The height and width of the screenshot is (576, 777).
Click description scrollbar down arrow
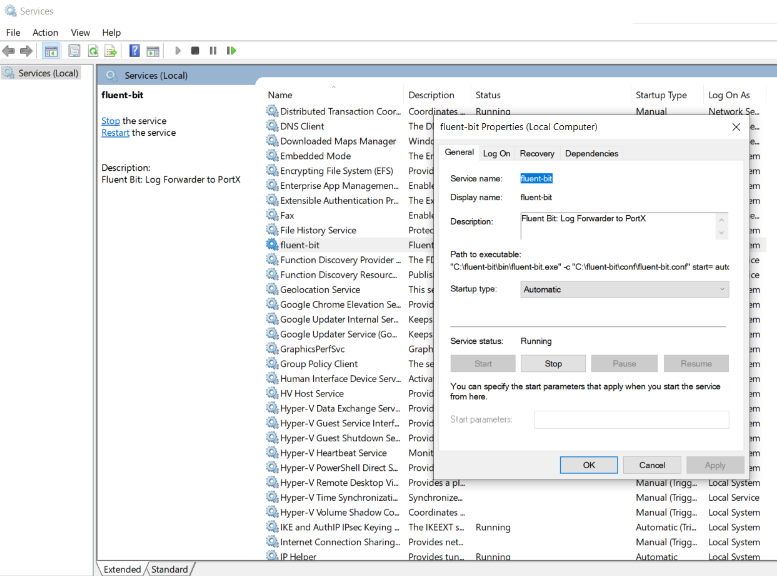click(x=722, y=233)
